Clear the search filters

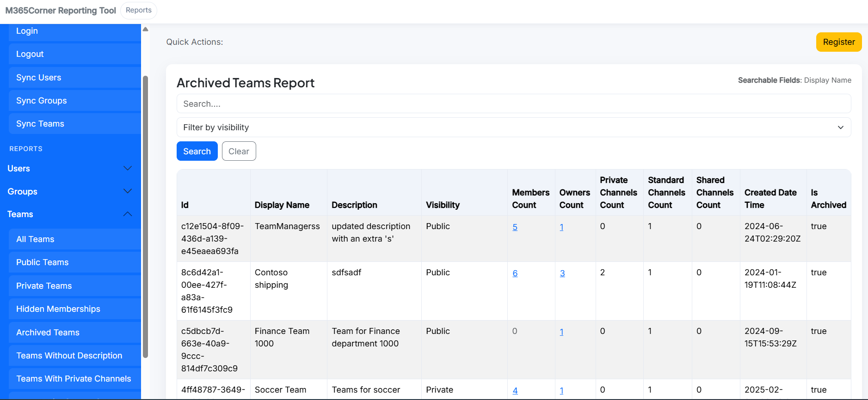[239, 152]
